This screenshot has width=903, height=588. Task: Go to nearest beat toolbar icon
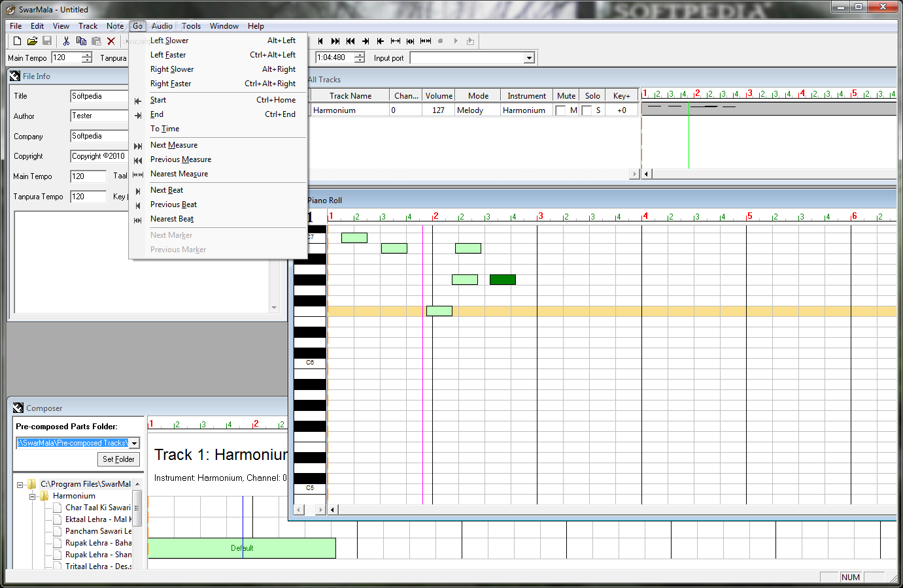point(411,41)
